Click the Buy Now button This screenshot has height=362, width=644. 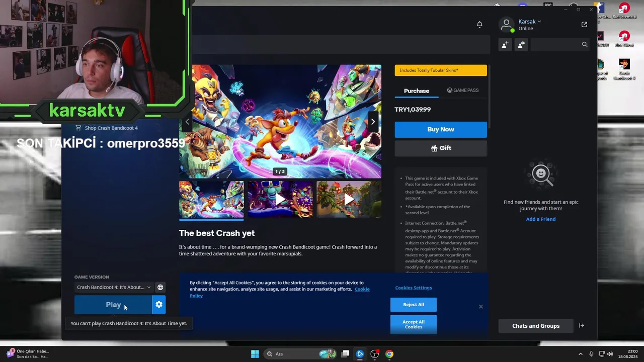pyautogui.click(x=441, y=129)
